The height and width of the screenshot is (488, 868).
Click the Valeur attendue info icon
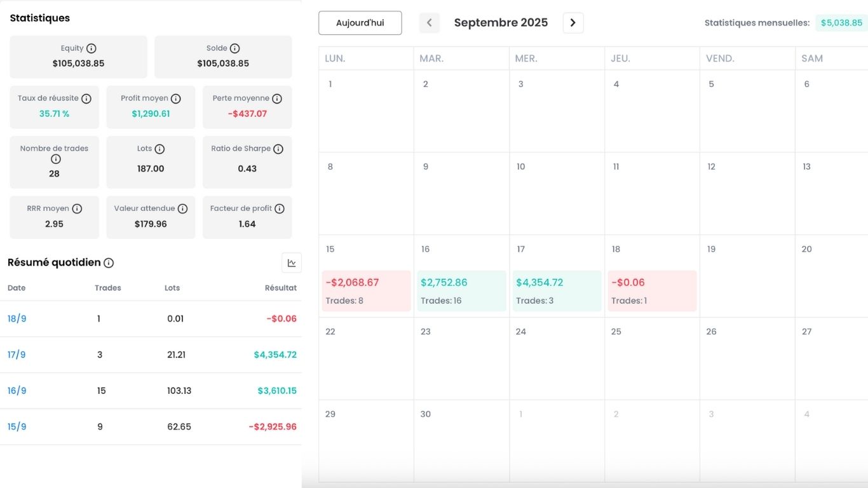click(182, 208)
